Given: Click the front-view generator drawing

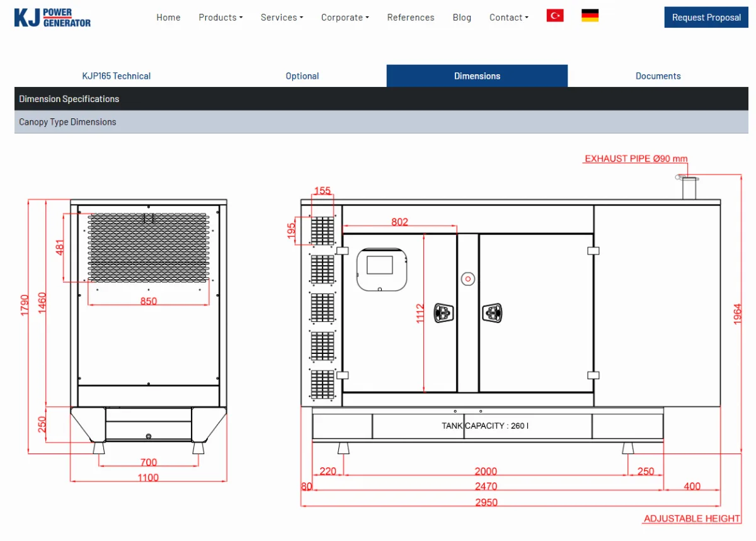Looking at the screenshot, I should click(148, 326).
